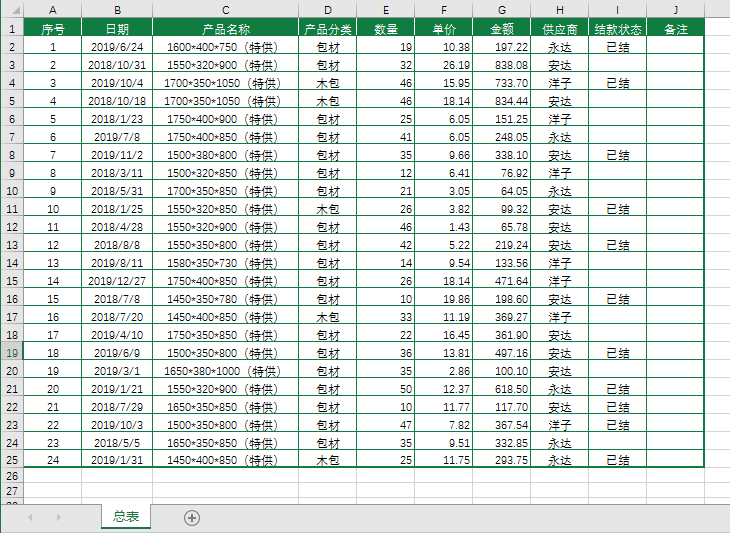Click the 结款状态 header cell
The width and height of the screenshot is (730, 533).
pos(617,29)
